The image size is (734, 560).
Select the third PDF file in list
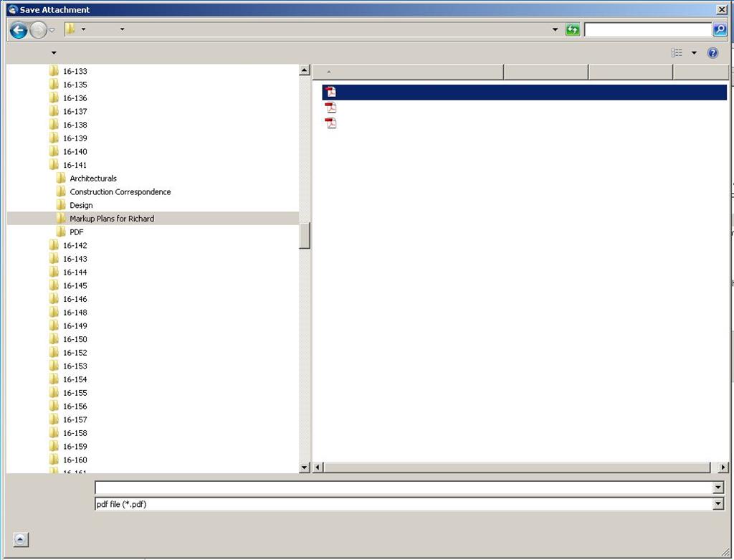click(x=330, y=123)
